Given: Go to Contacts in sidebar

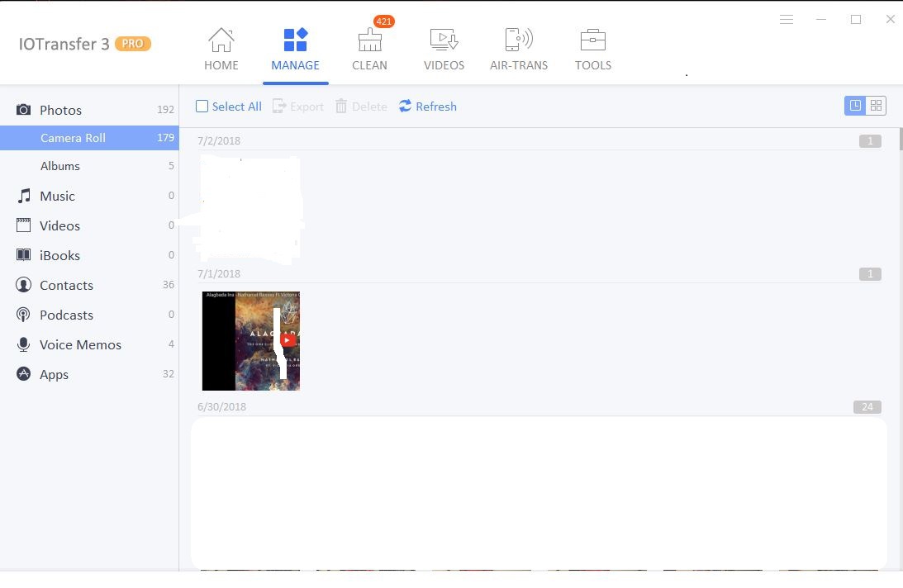Looking at the screenshot, I should [x=66, y=285].
